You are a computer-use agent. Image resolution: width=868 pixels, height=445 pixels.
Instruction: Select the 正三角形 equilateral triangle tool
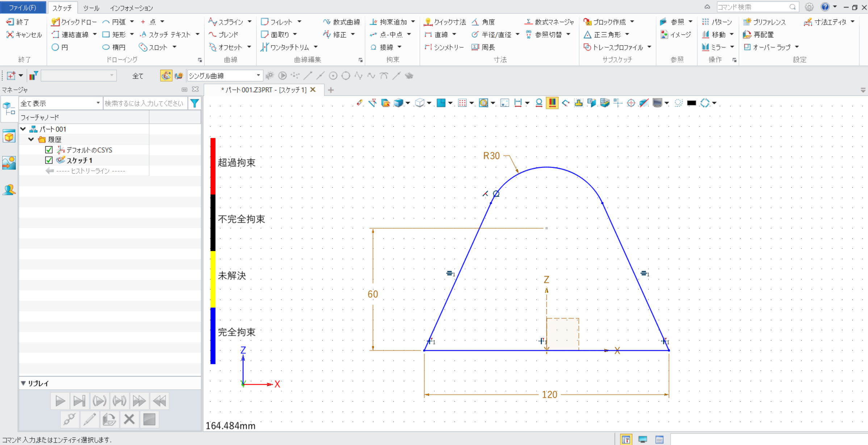(x=603, y=34)
